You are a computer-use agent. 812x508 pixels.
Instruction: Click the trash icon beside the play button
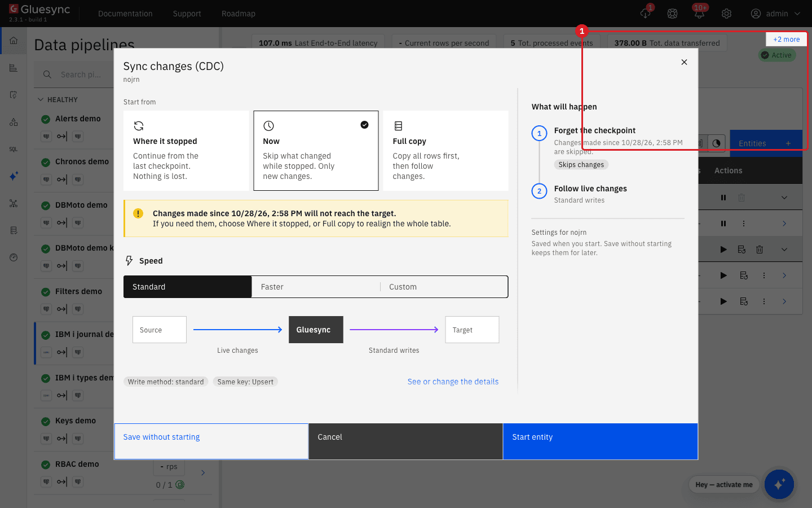[x=760, y=249]
